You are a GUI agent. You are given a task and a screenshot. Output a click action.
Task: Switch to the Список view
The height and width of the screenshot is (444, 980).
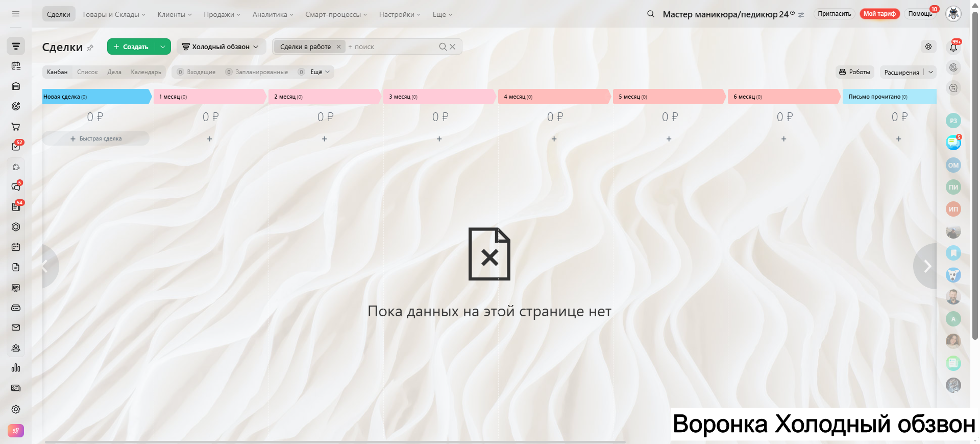pos(87,72)
